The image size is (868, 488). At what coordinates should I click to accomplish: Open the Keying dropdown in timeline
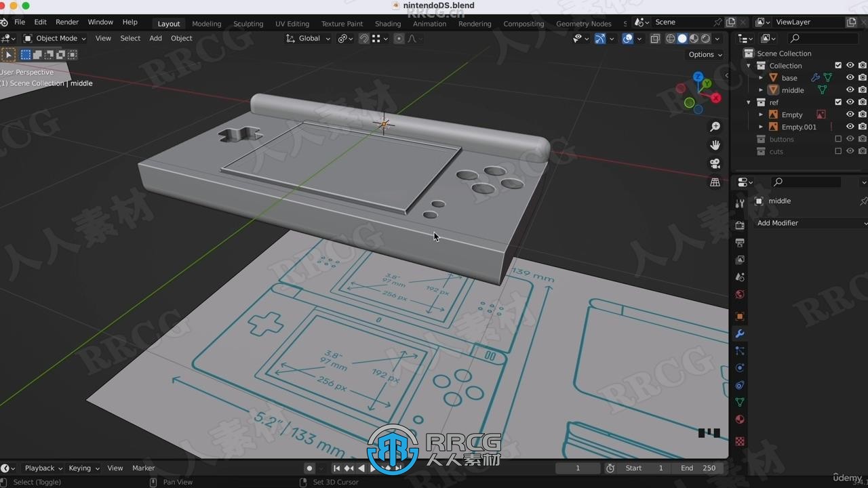click(83, 468)
